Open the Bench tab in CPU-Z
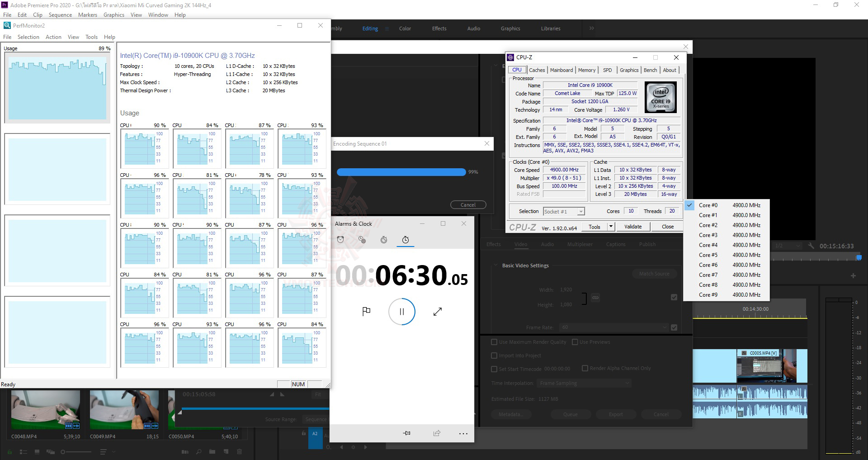 pyautogui.click(x=650, y=70)
